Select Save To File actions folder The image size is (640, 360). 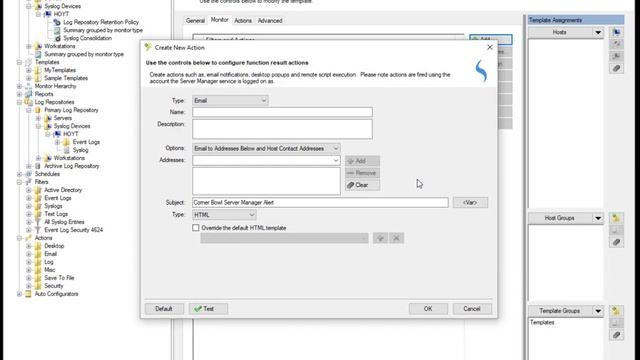point(59,278)
